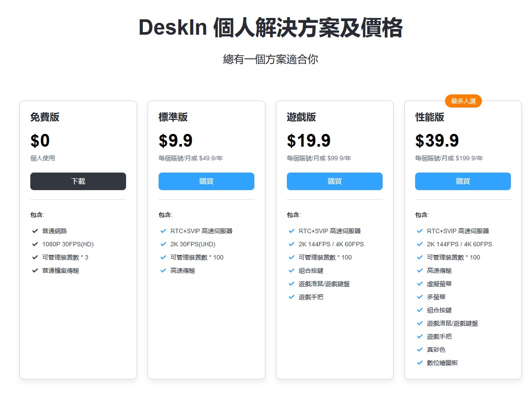The width and height of the screenshot is (532, 400).
Task: Click the 性能版 plan heading
Action: (430, 117)
